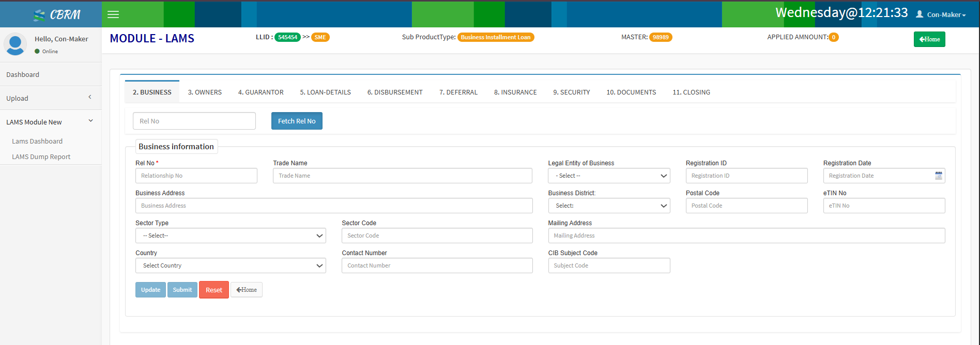Open the Con-Maker user menu
Screen dimensions: 980x345
click(940, 14)
